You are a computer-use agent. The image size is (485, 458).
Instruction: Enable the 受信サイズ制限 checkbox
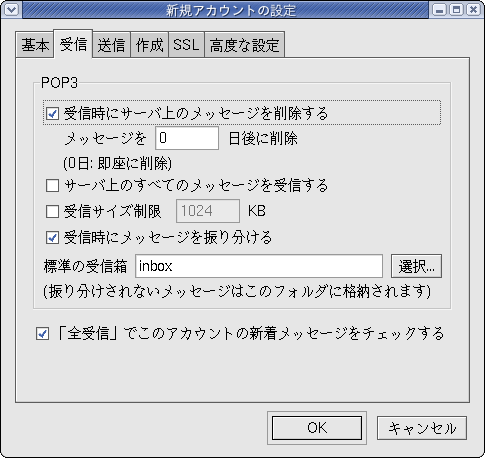pos(52,211)
